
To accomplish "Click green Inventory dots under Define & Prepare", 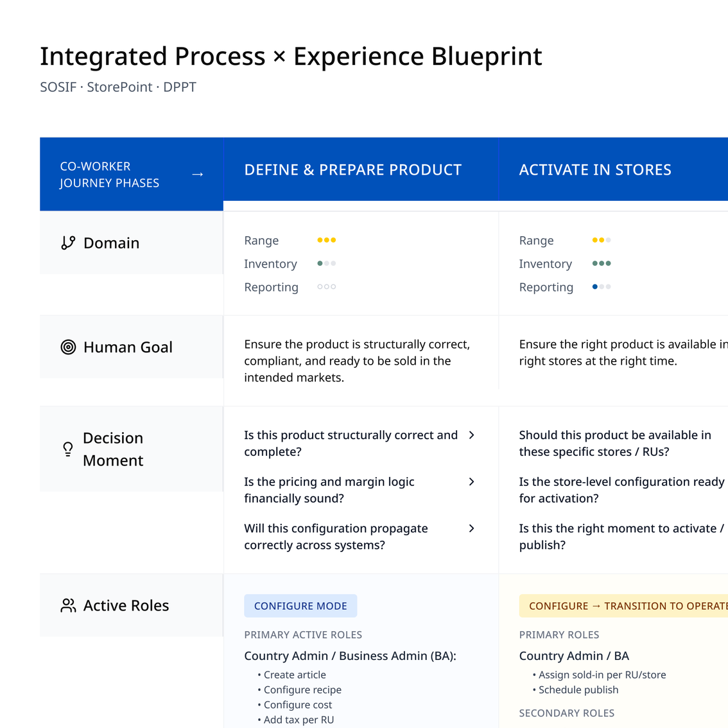I will click(x=326, y=263).
